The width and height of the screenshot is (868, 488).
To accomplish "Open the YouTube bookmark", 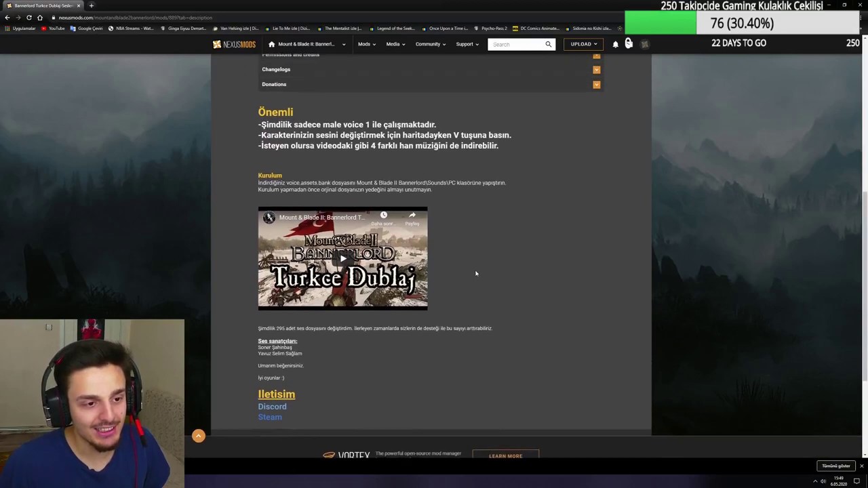I will (53, 28).
